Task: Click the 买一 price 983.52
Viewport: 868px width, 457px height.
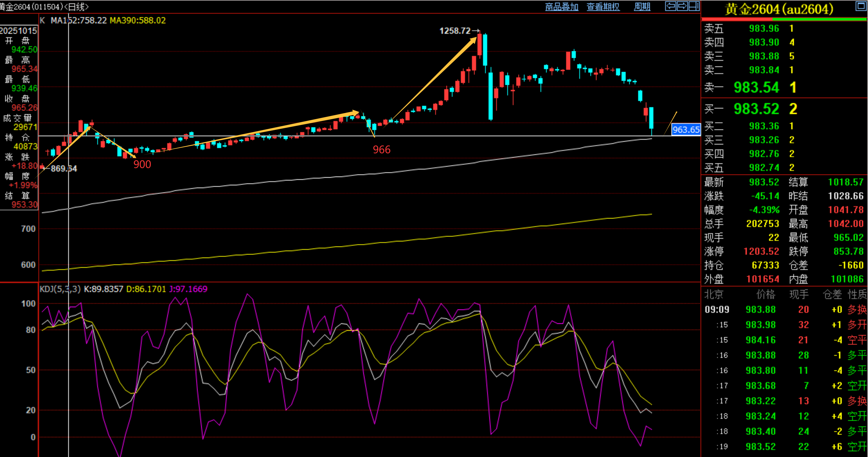Action: (757, 109)
